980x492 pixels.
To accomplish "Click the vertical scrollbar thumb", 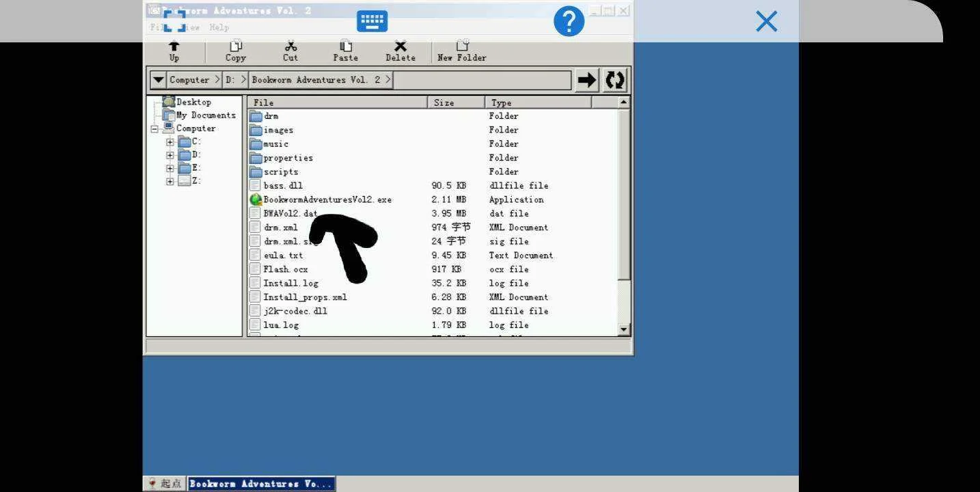I will [623, 193].
